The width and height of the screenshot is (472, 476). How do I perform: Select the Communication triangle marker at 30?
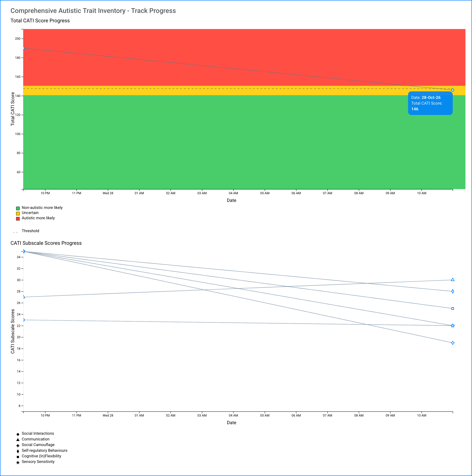point(453,280)
